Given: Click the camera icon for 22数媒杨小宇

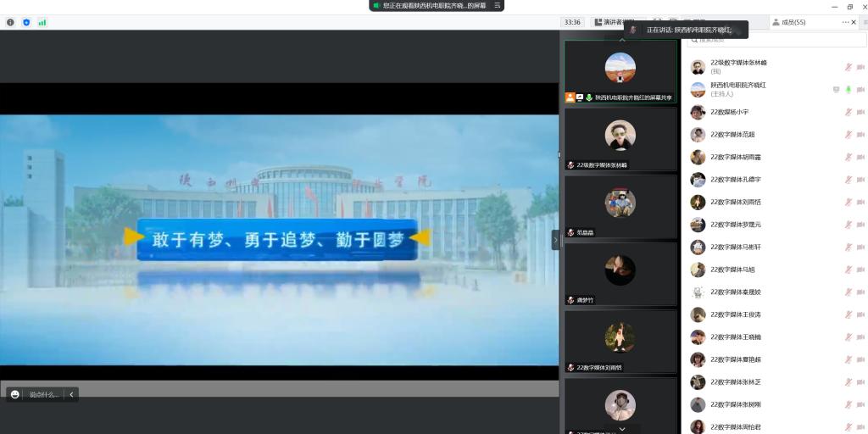Looking at the screenshot, I should coord(860,113).
